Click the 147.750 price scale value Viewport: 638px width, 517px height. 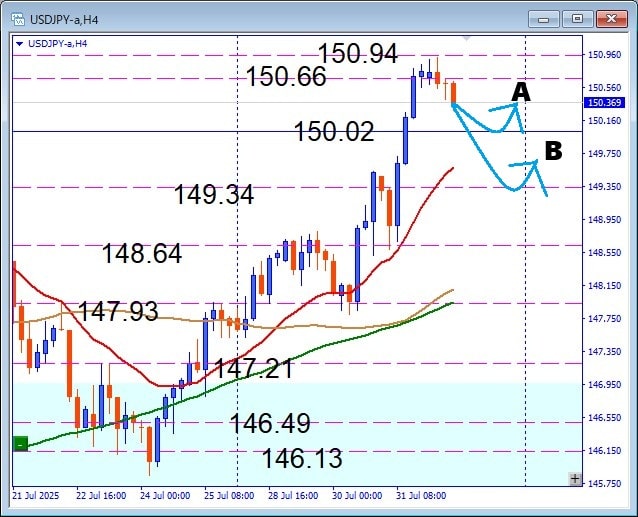tap(605, 318)
